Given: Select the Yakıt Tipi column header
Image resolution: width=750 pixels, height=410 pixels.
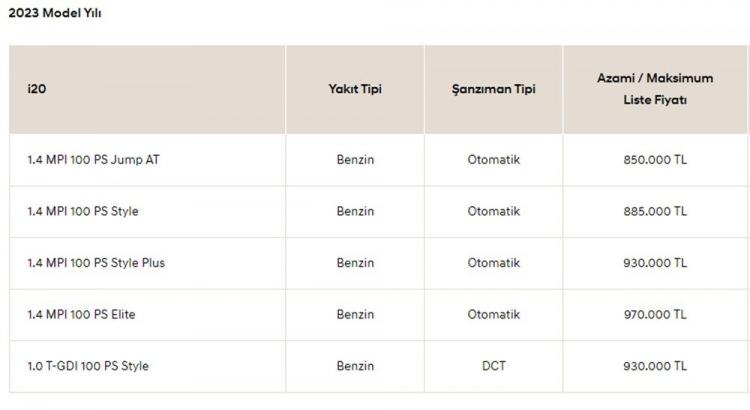Looking at the screenshot, I should point(355,89).
